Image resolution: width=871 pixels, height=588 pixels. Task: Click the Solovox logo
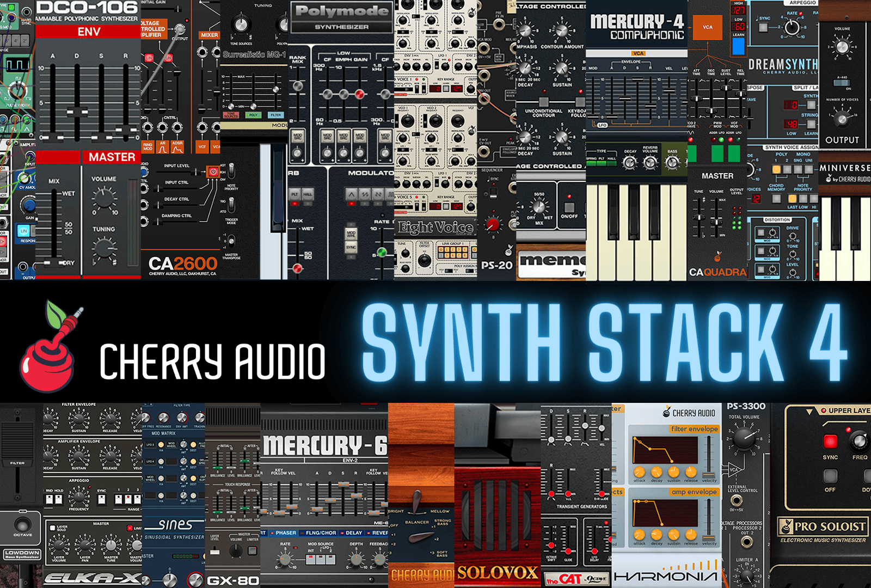coord(497,572)
